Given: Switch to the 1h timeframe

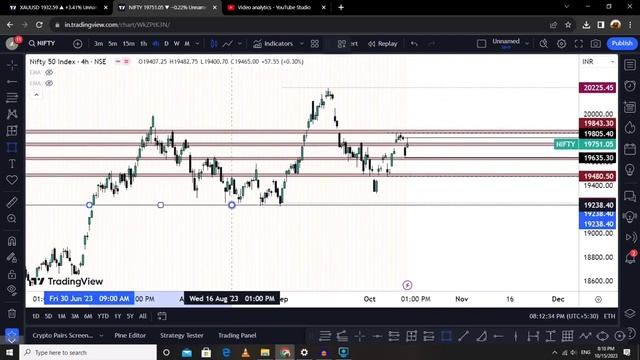Looking at the screenshot, I should [x=144, y=44].
